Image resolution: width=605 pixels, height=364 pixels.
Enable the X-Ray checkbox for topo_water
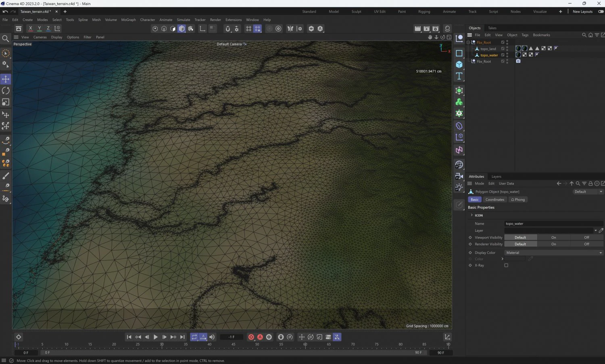[506, 265]
